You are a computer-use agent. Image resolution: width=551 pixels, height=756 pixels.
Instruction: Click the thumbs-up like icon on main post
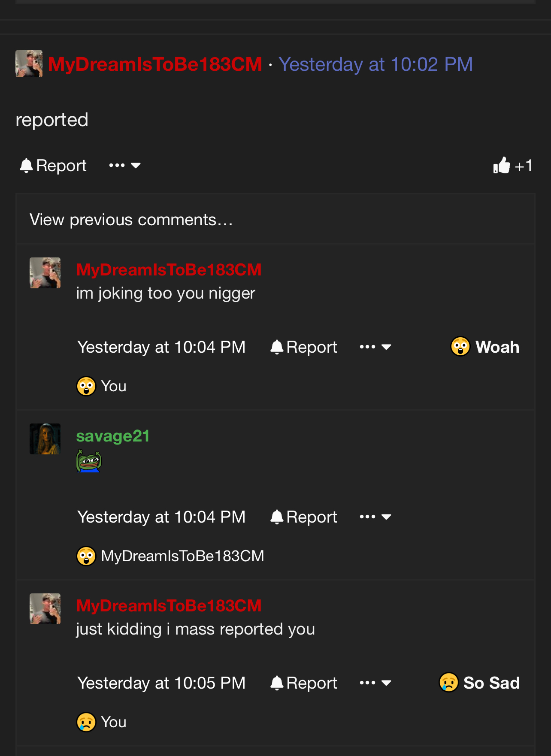[501, 165]
